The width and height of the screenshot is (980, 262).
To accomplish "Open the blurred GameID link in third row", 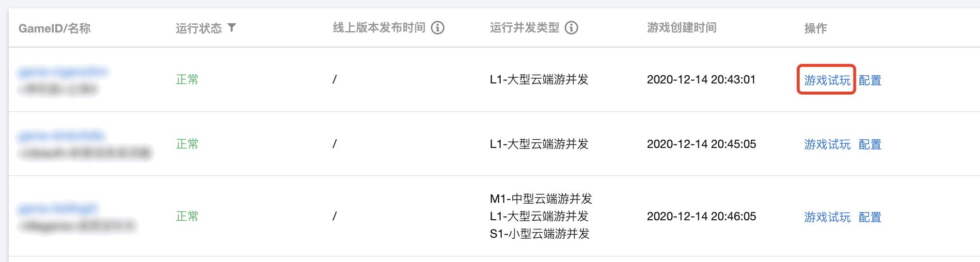I will click(x=58, y=209).
